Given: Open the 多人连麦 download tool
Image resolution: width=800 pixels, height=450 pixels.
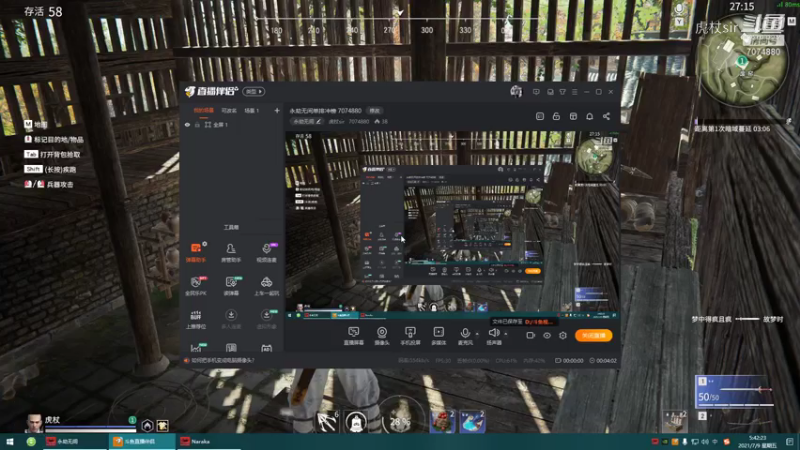Looking at the screenshot, I should pos(231,319).
